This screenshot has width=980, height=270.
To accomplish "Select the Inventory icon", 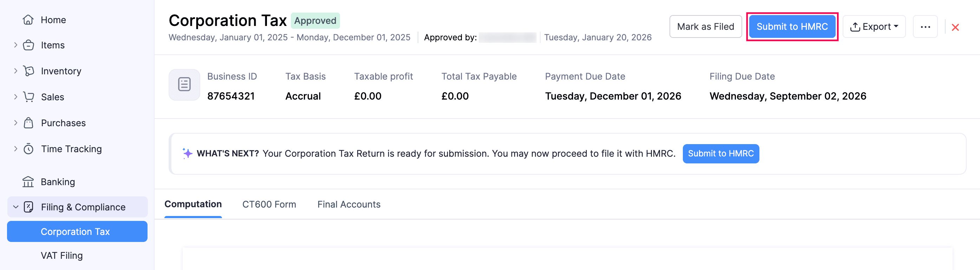I will [x=29, y=71].
